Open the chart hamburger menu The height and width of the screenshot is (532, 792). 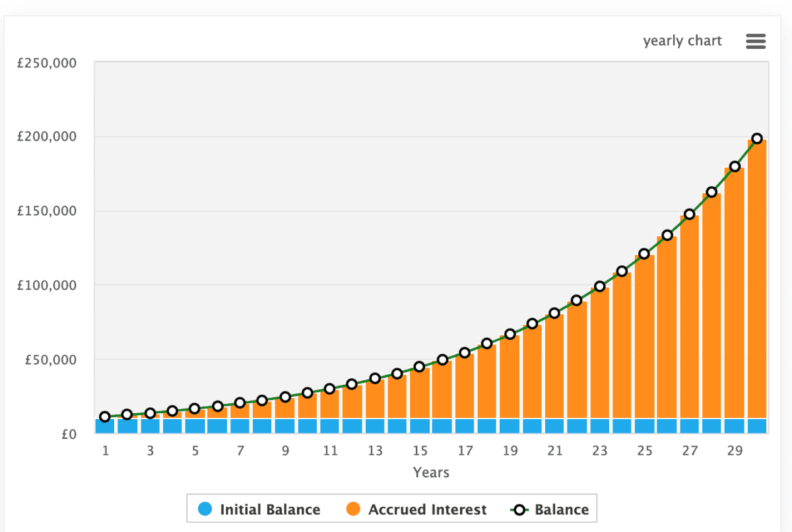(x=755, y=42)
